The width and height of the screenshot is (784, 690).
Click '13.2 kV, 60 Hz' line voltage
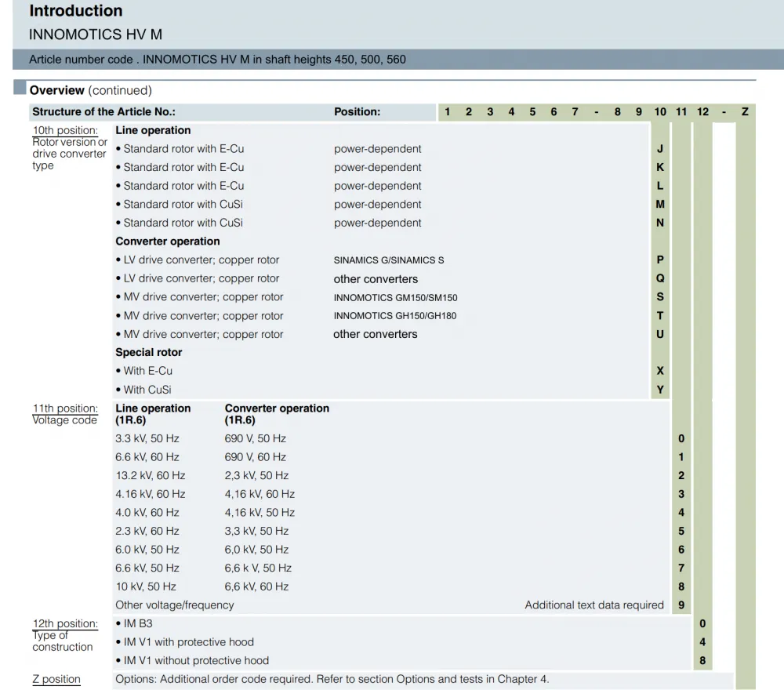(x=150, y=475)
